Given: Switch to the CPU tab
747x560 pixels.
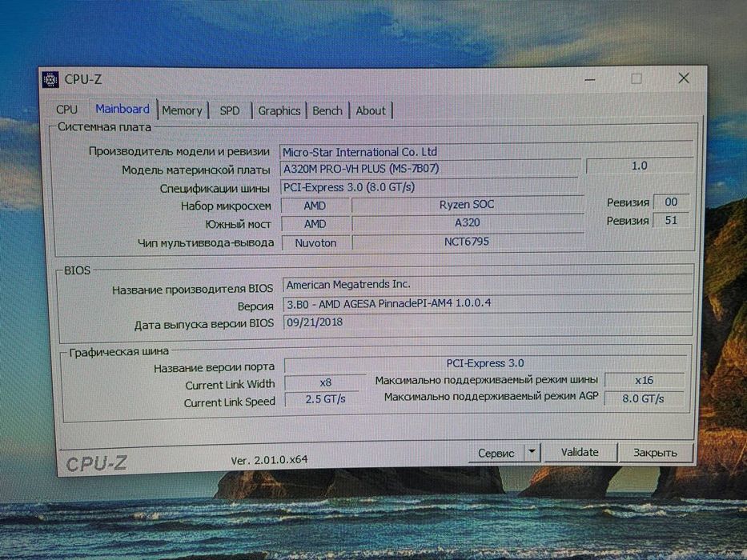Looking at the screenshot, I should coord(66,110).
